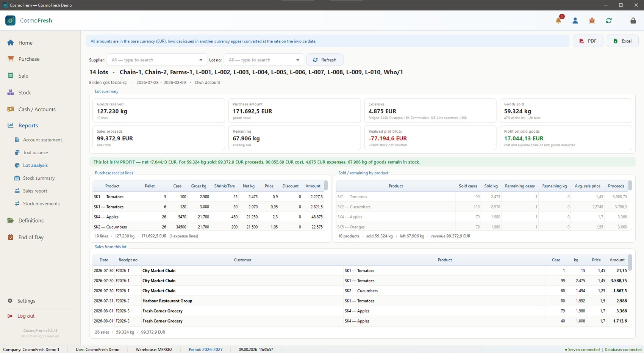The width and height of the screenshot is (644, 353).
Task: Click the Stock boxes icon
Action: (x=11, y=92)
